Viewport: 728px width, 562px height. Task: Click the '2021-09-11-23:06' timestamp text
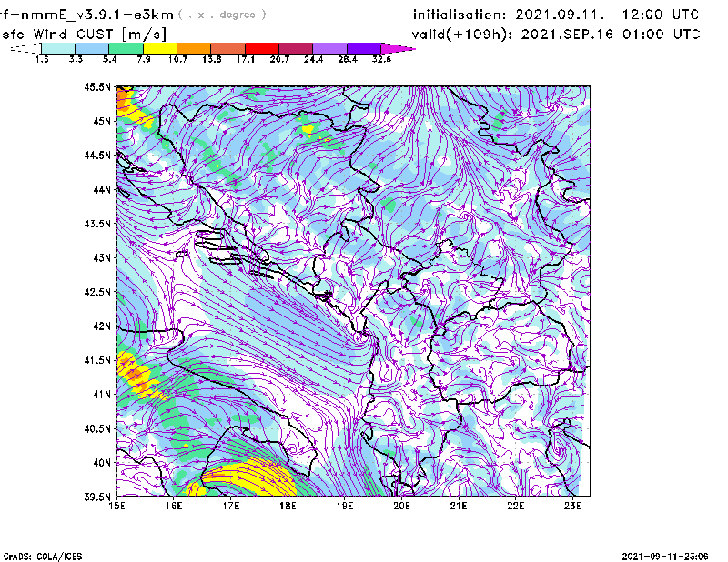coord(665,557)
